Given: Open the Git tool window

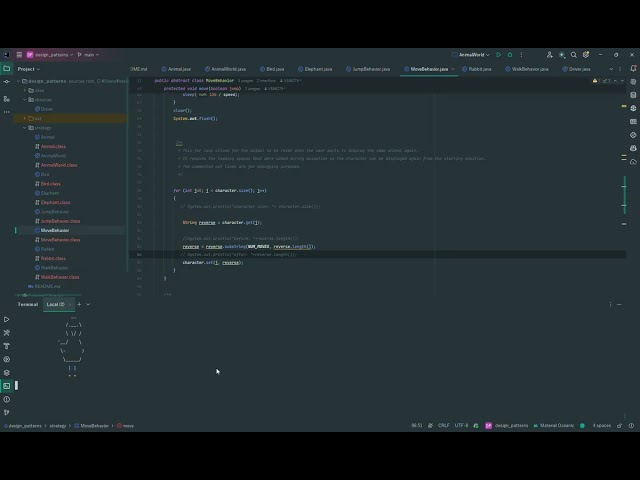Looking at the screenshot, I should (7, 412).
